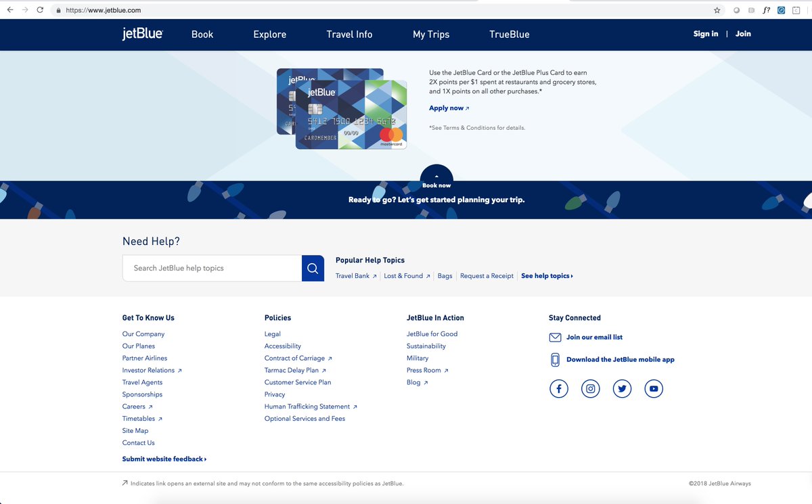This screenshot has height=504, width=812.
Task: Open the TrueBlue menu
Action: click(x=510, y=35)
